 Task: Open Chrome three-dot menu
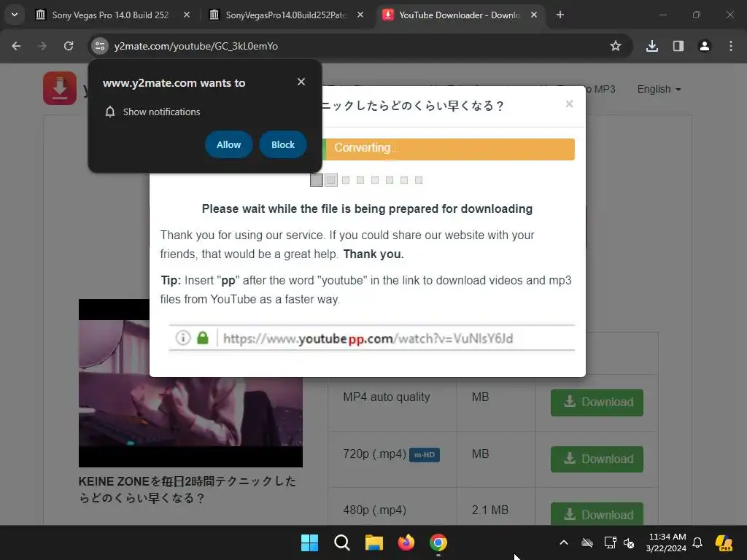point(731,46)
